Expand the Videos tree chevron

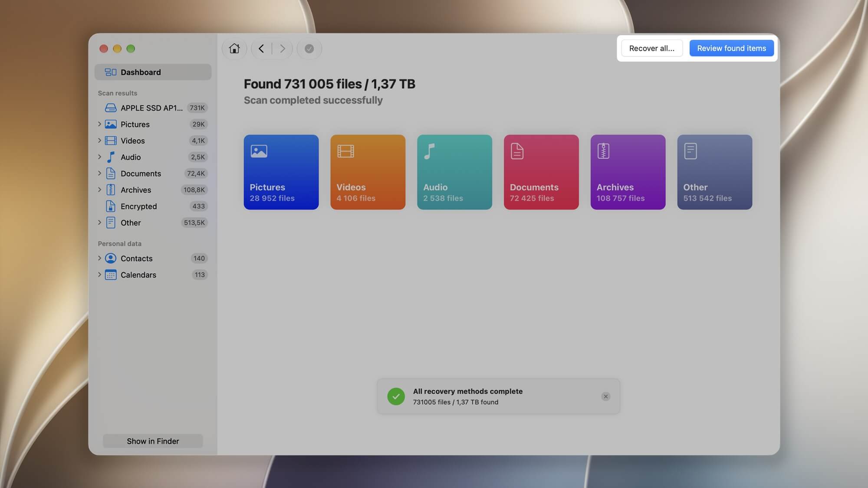coord(99,141)
